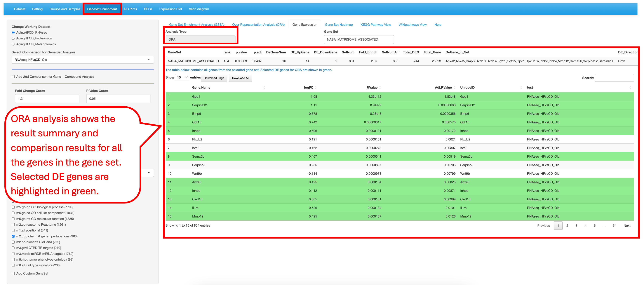Click the Serpina12 gene name cell
Image resolution: width=644 pixels, height=285 pixels.
coord(199,105)
